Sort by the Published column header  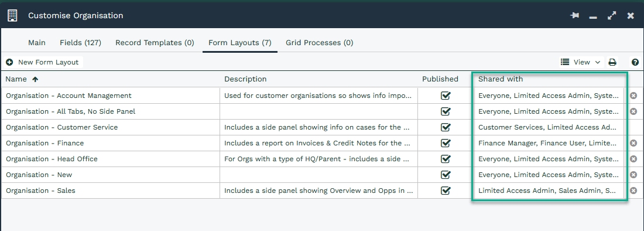[440, 79]
